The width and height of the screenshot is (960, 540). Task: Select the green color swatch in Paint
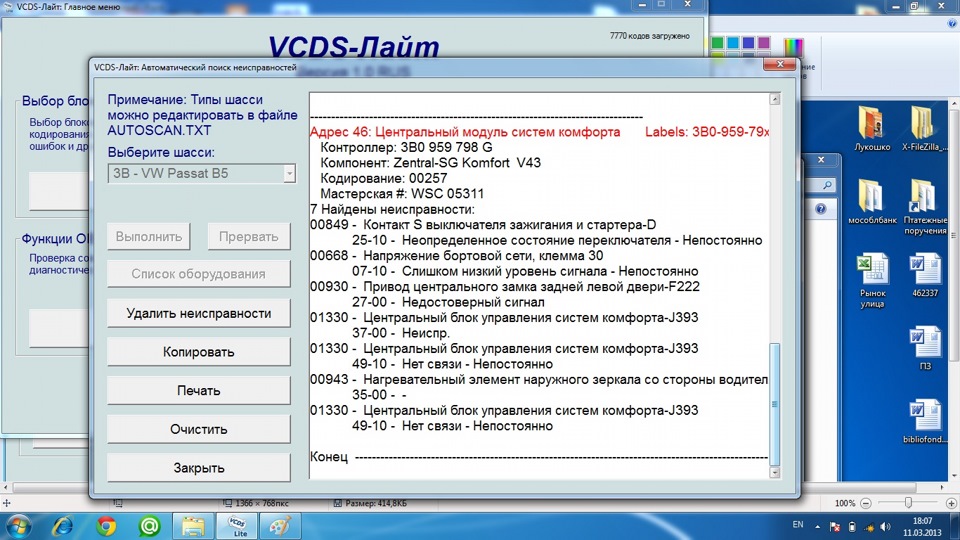coord(717,43)
